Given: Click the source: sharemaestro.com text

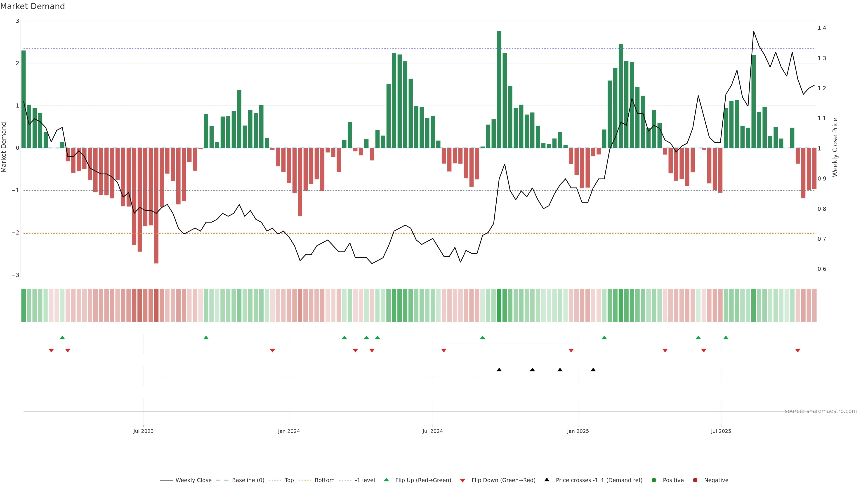Looking at the screenshot, I should (821, 411).
